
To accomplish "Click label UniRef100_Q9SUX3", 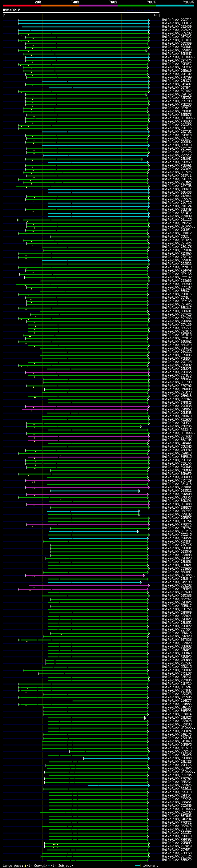I will pos(177,50).
